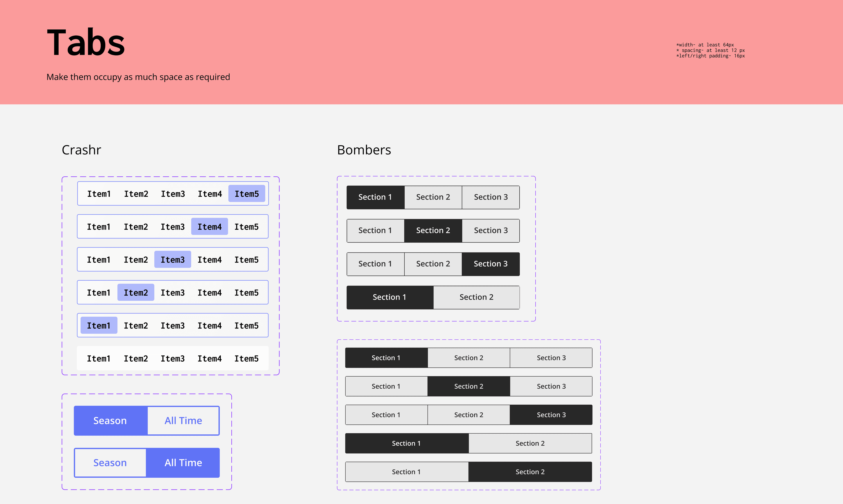The height and width of the screenshot is (504, 843).
Task: Select the filled blue All Time segment
Action: point(183,463)
